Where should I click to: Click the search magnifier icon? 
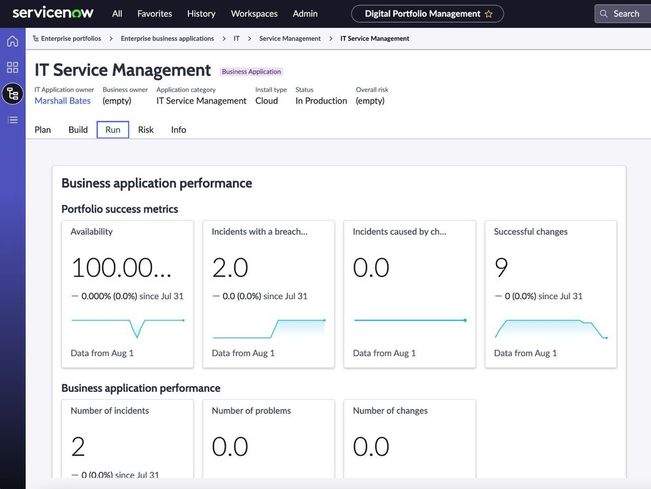tap(604, 14)
